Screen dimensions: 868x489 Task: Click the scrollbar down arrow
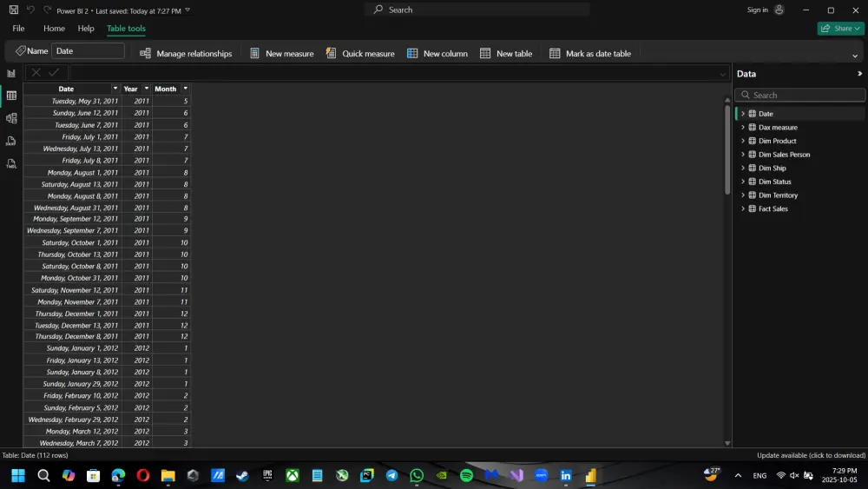[727, 444]
